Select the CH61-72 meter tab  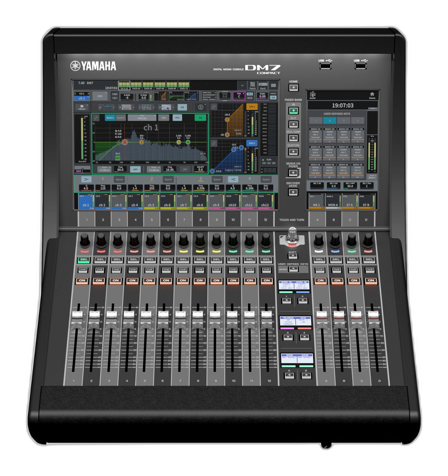[183, 85]
